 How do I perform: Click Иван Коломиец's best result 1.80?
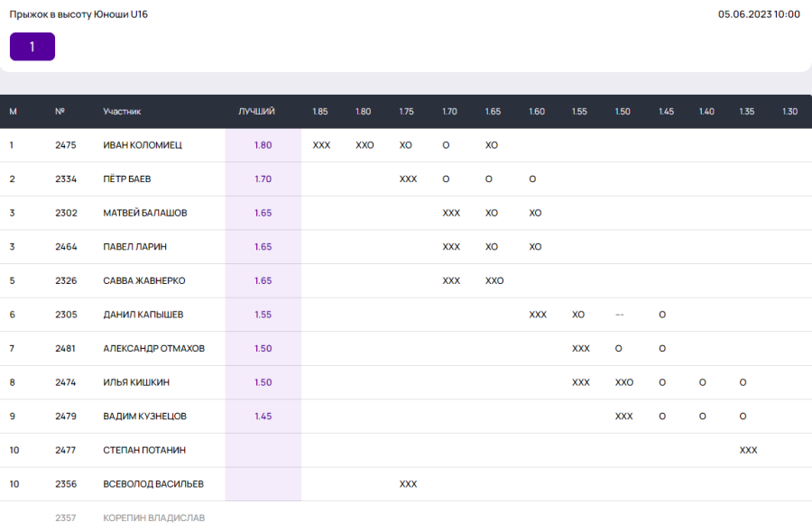[x=263, y=145]
